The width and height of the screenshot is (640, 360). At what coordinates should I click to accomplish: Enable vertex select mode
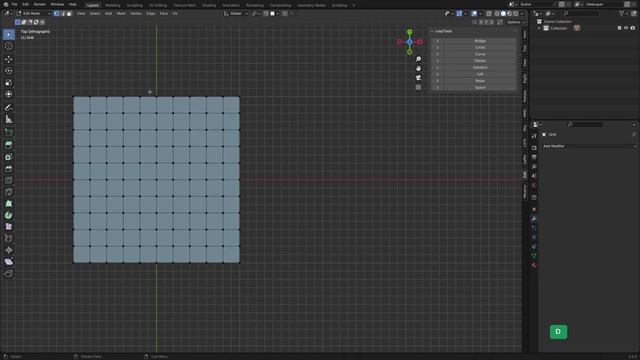56,13
